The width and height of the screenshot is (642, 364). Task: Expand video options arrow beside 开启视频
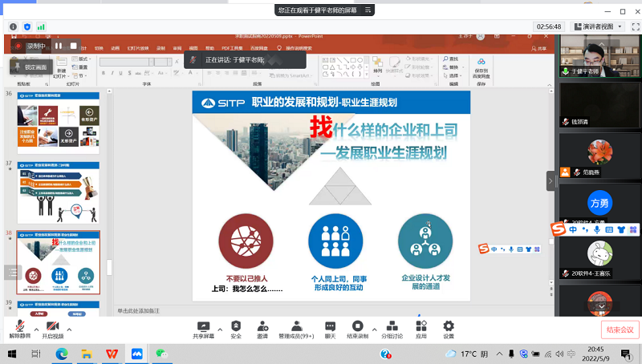[x=69, y=329]
